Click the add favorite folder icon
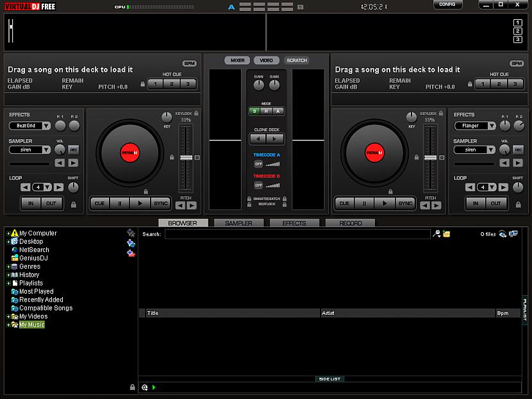This screenshot has height=399, width=532. tap(131, 233)
